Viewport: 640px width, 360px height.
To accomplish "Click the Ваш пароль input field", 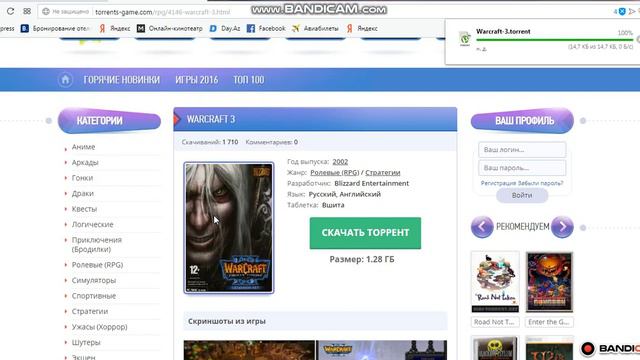I will 522,168.
